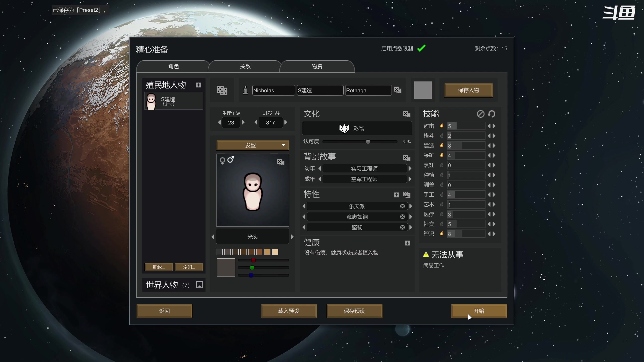Go to the next childhood (幼年) backstory
Screen dimensions: 644x362
click(410, 168)
